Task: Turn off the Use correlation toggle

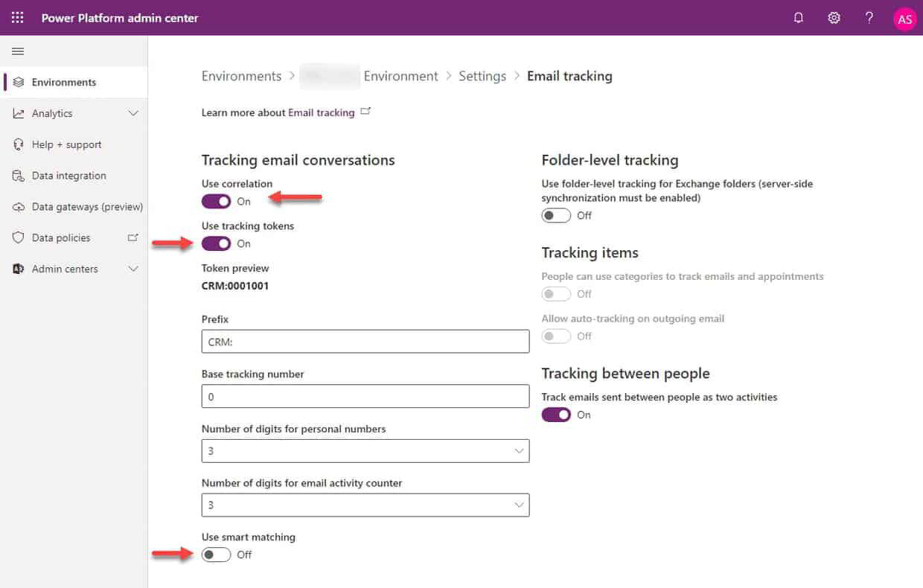Action: click(216, 201)
